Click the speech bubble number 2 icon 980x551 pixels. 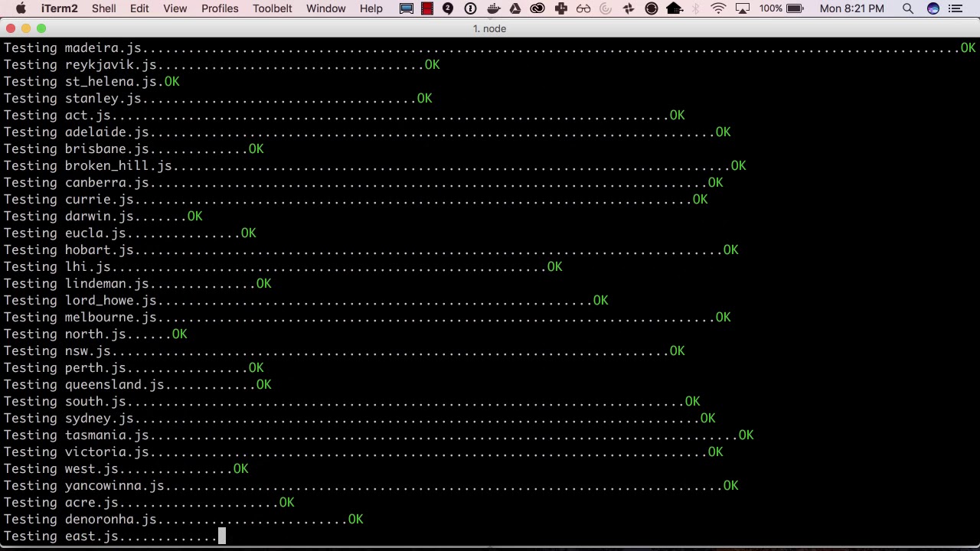(448, 8)
